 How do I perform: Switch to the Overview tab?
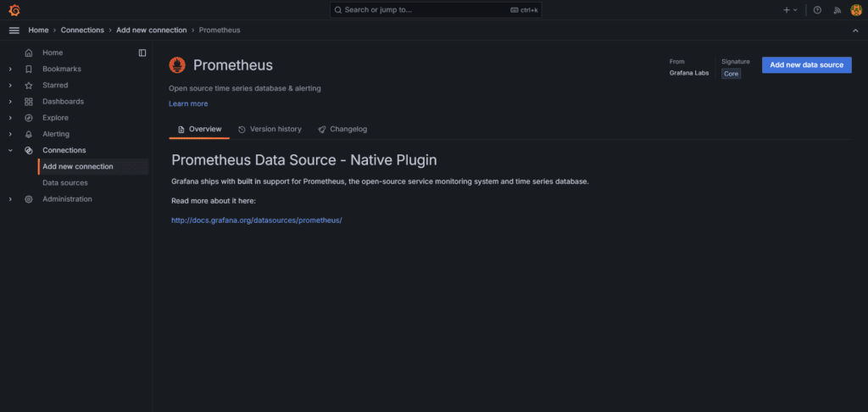199,129
